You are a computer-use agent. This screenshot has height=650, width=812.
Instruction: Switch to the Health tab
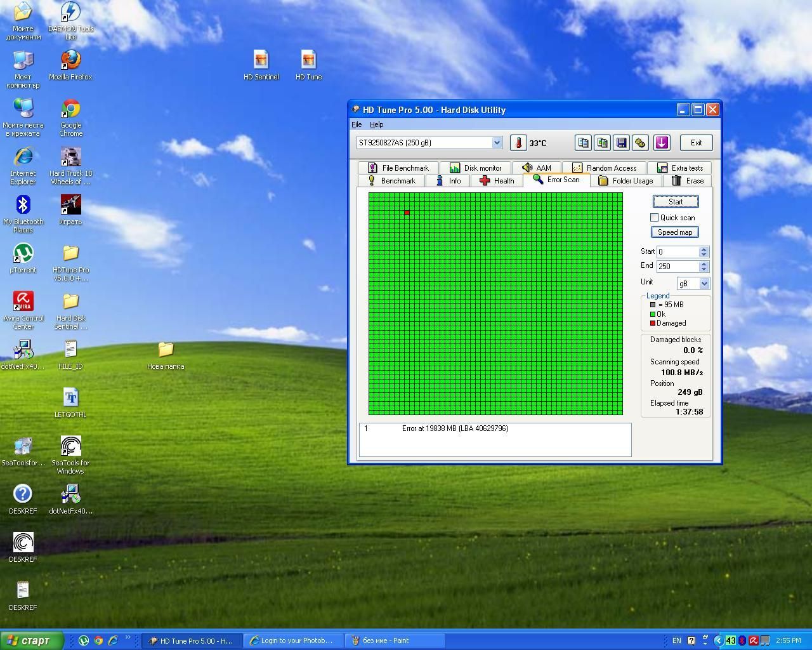pyautogui.click(x=497, y=181)
